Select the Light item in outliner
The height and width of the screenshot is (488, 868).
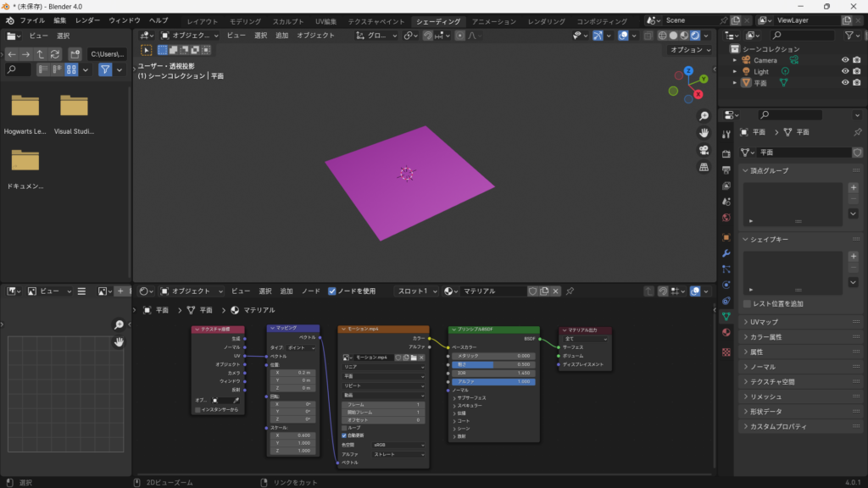(x=761, y=72)
